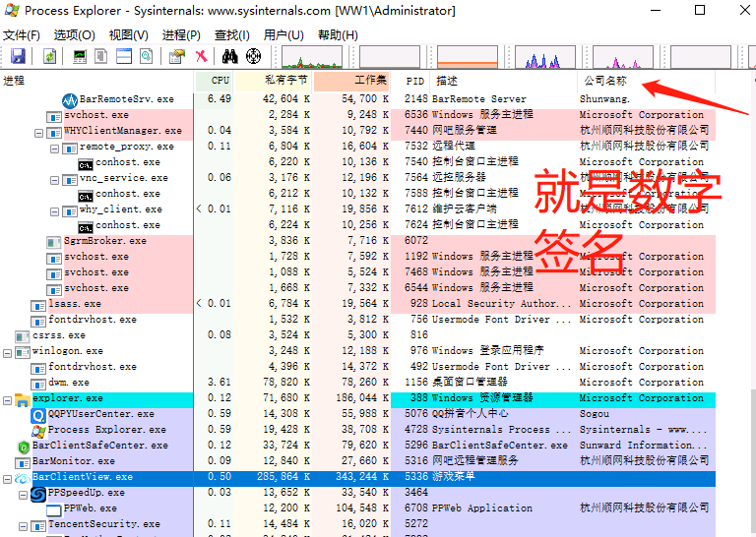Screen dimensions: 756x537
Task: Sort by the CPU column header
Action: 220,81
